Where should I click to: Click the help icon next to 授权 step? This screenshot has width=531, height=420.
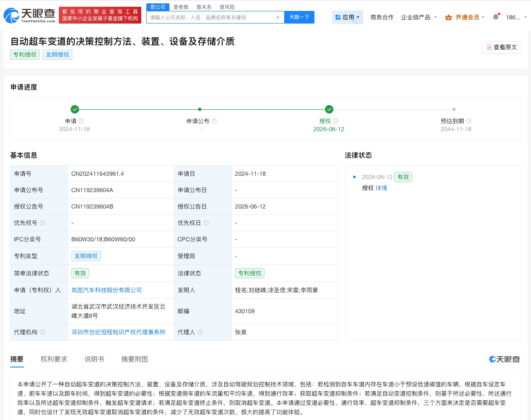point(336,121)
